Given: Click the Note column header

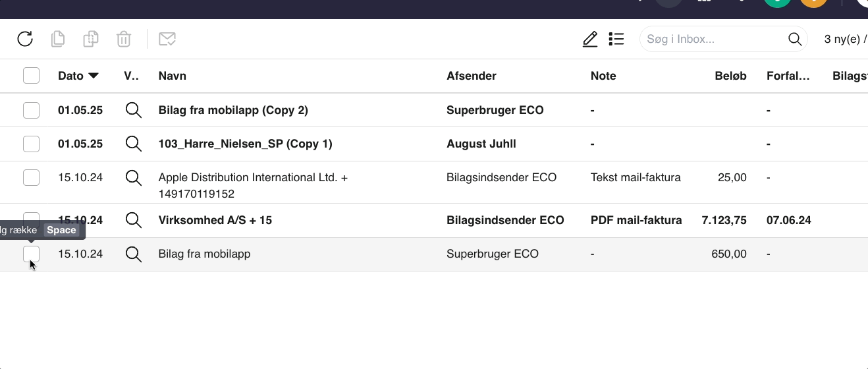Looking at the screenshot, I should pos(603,76).
